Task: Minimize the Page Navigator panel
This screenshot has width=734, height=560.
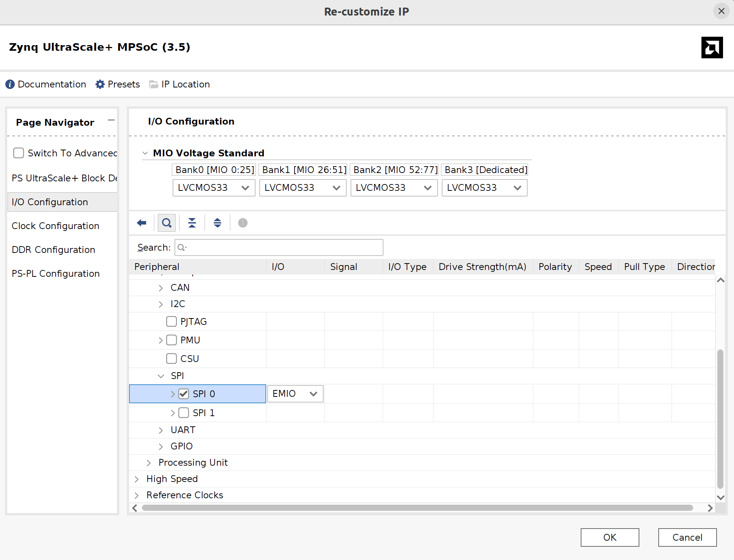Action: point(111,120)
